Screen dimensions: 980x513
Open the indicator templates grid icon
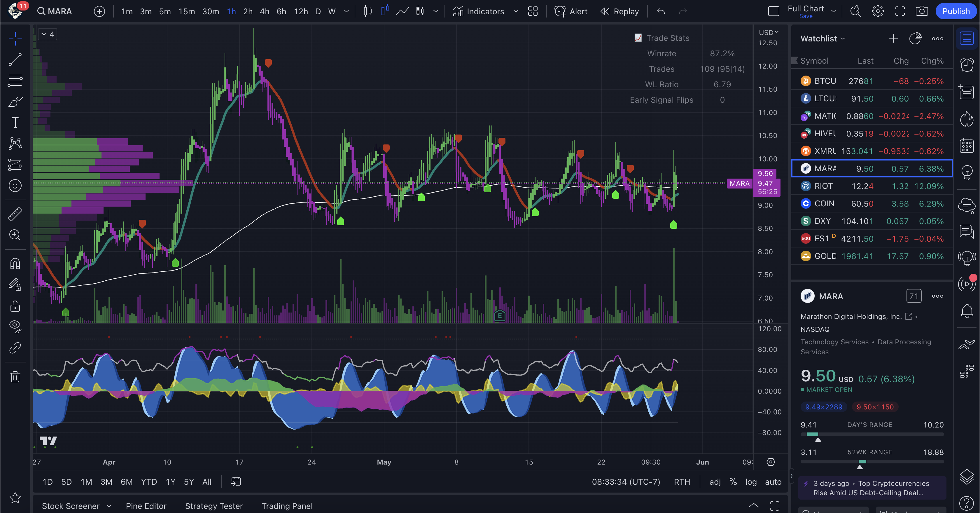(x=533, y=11)
